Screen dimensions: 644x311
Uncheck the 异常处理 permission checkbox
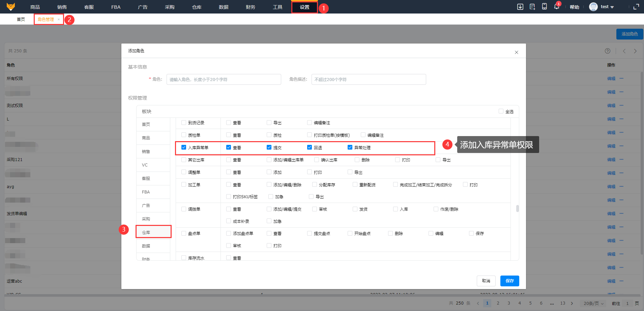[x=350, y=148]
